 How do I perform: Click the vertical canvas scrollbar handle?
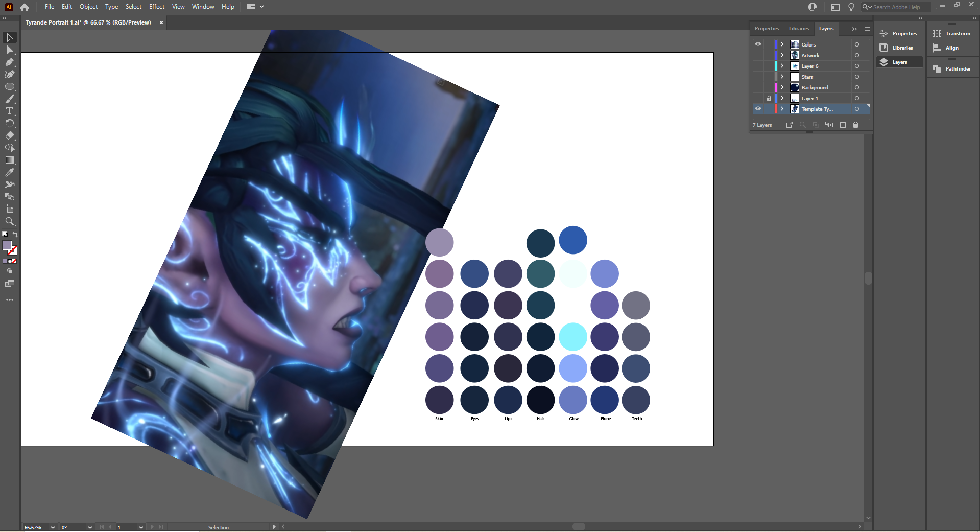pyautogui.click(x=868, y=279)
